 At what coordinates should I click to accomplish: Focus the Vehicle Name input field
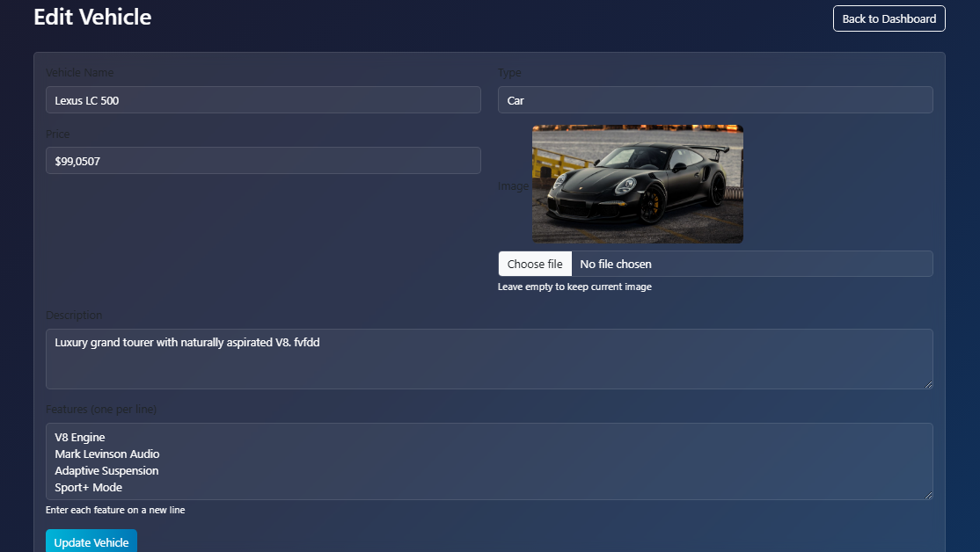coord(263,100)
